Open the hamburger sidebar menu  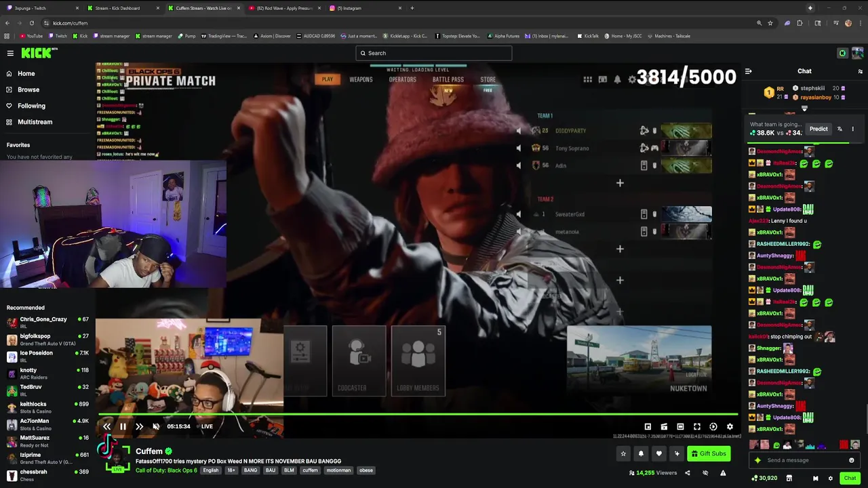click(x=10, y=53)
